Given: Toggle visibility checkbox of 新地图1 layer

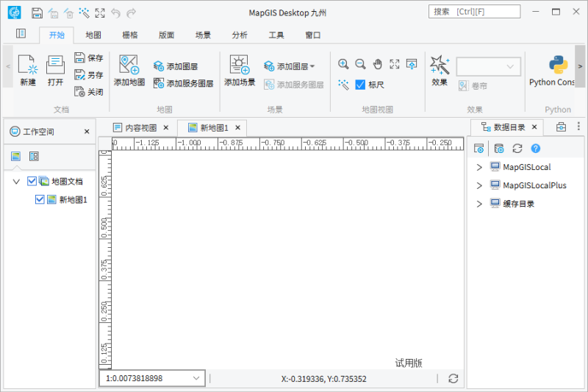Looking at the screenshot, I should (40, 199).
